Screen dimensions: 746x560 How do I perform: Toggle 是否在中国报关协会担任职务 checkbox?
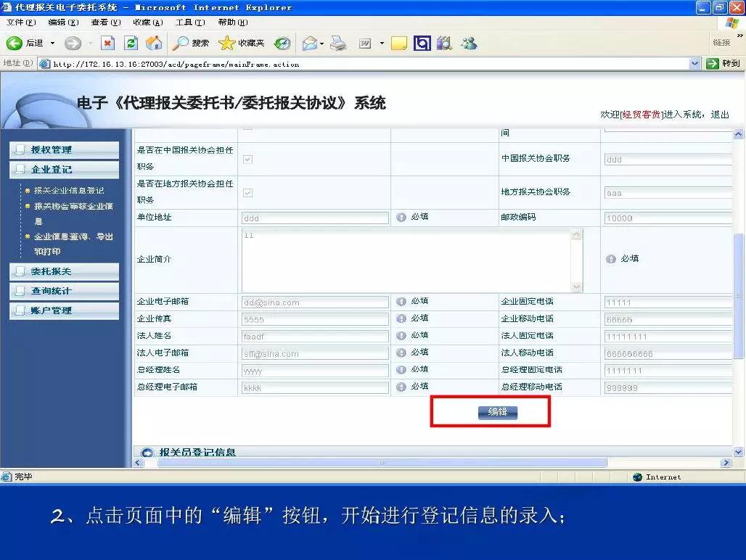coord(247,160)
